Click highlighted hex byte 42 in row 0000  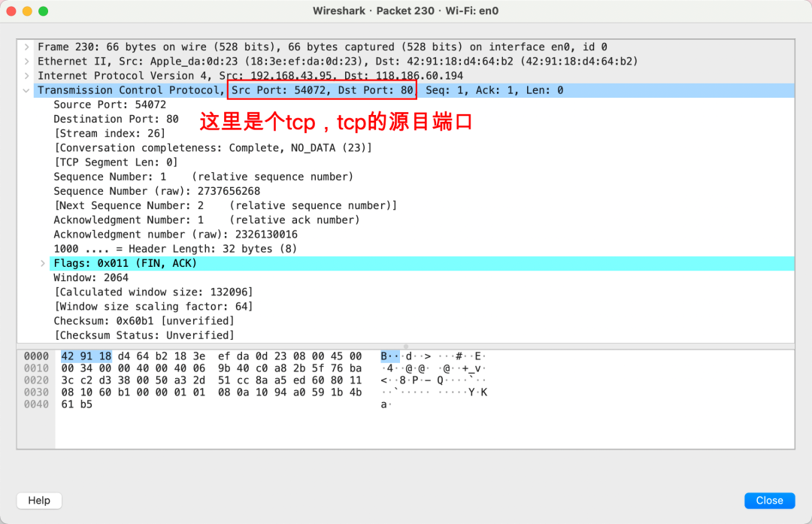[68, 356]
